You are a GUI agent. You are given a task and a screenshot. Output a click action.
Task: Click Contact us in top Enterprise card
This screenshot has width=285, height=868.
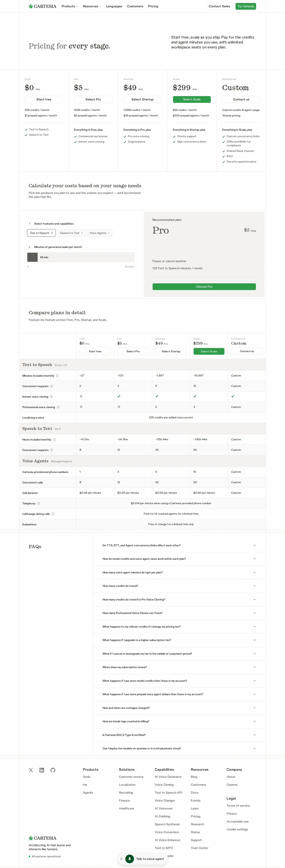pyautogui.click(x=241, y=99)
